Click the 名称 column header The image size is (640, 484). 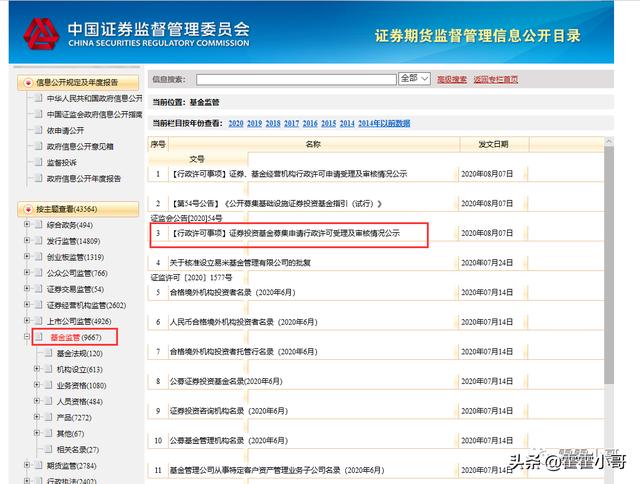[313, 144]
